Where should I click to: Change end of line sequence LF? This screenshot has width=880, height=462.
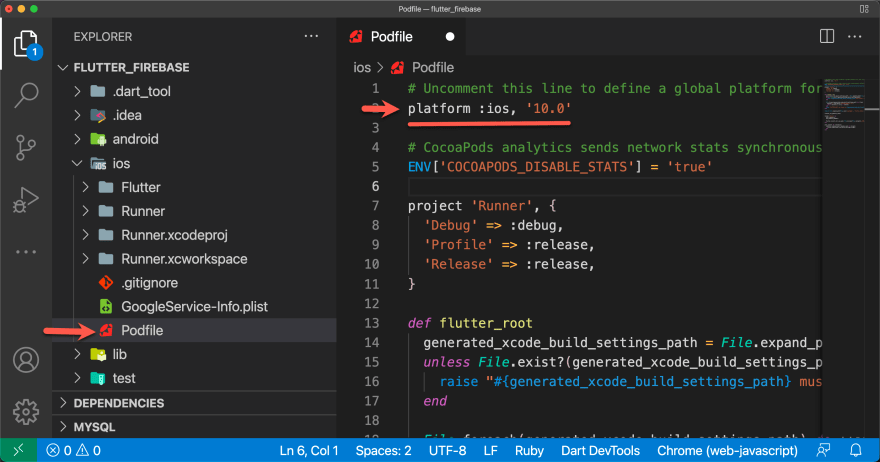pos(491,450)
